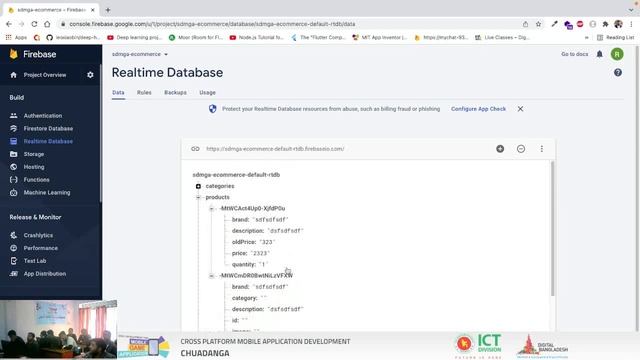
Task: Collapse the -MtWCAct4Up0-XjfdP0u node
Action: click(x=211, y=209)
